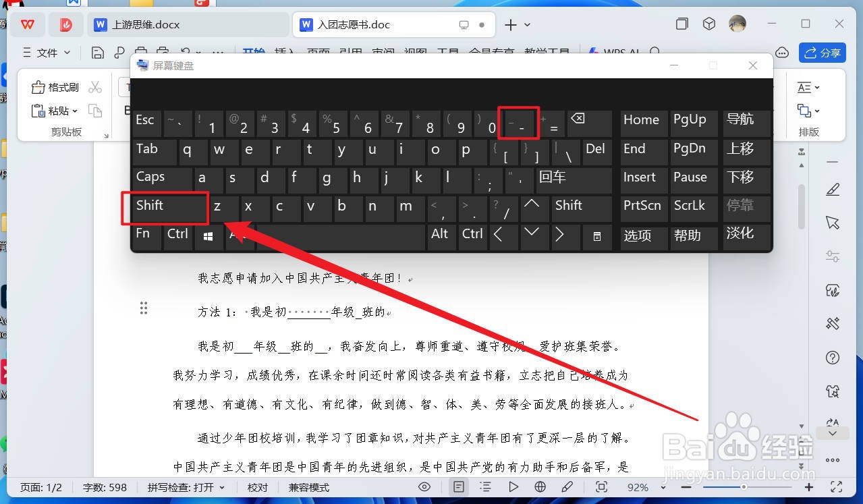Click the 分享 share button
The height and width of the screenshot is (504, 863).
pyautogui.click(x=823, y=53)
